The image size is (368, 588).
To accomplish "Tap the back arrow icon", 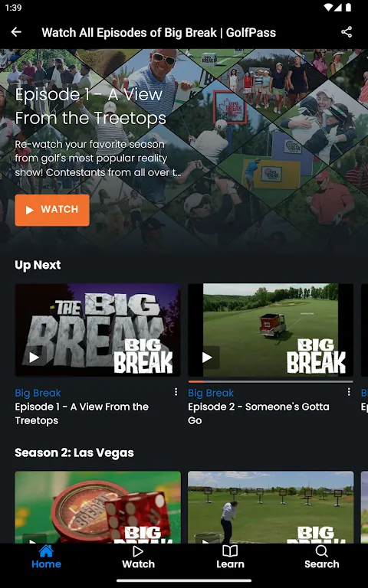I will click(16, 32).
